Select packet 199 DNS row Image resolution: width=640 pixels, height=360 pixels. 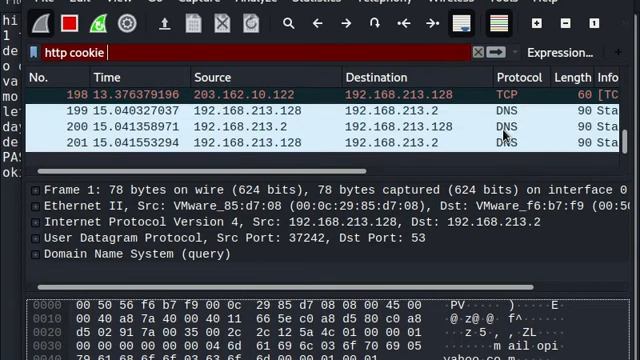322,111
